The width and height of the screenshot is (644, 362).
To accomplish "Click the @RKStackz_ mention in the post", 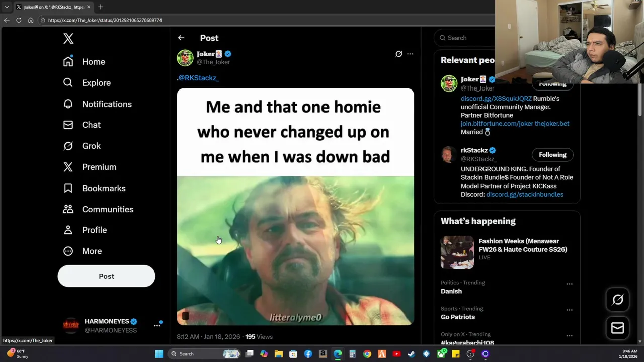I will tap(199, 78).
